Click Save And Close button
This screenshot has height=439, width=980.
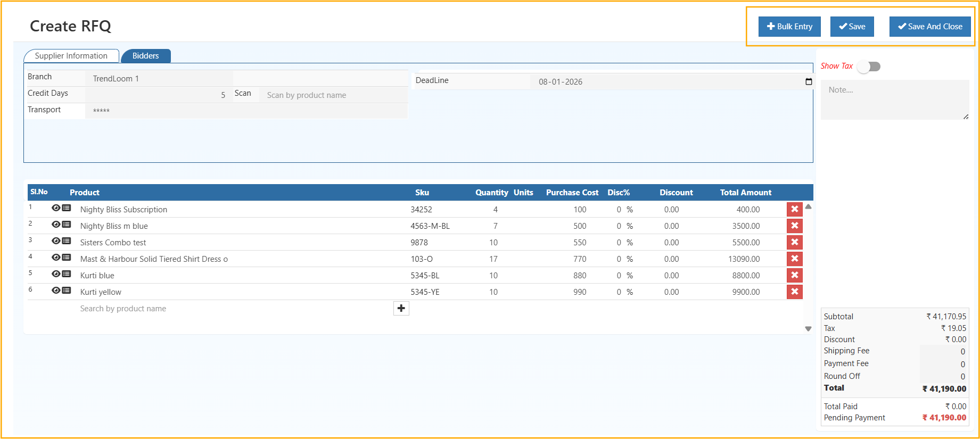click(x=930, y=27)
